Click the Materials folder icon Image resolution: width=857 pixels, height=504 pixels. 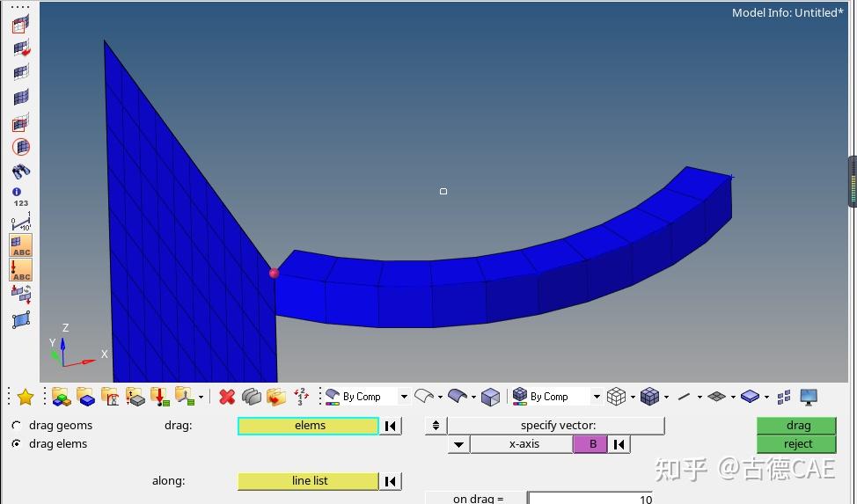click(110, 397)
